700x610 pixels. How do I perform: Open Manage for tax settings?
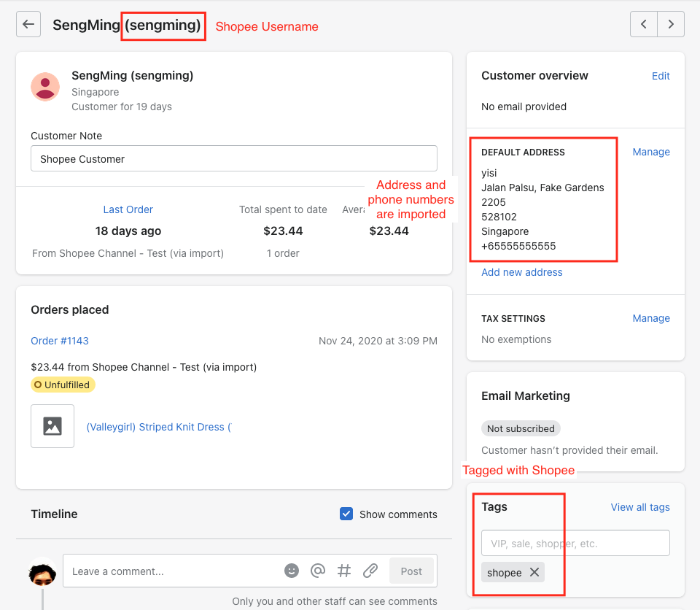651,318
